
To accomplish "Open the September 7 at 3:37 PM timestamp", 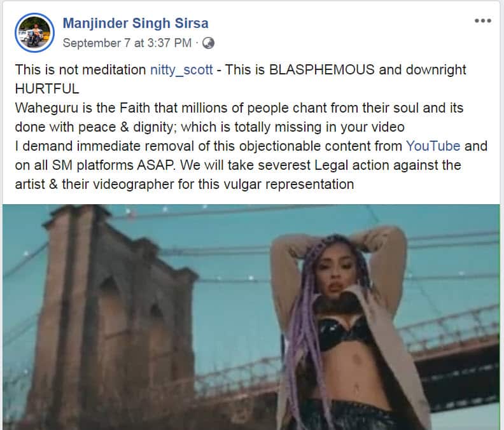I will point(127,43).
